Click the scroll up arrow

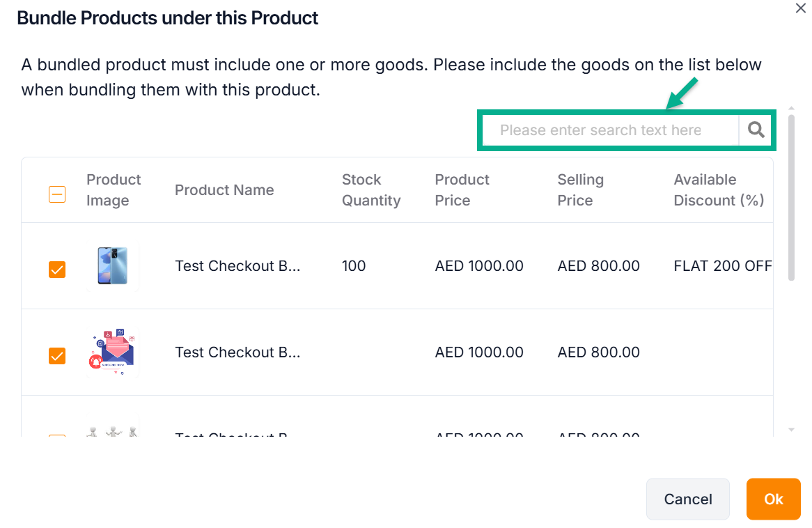coord(791,109)
